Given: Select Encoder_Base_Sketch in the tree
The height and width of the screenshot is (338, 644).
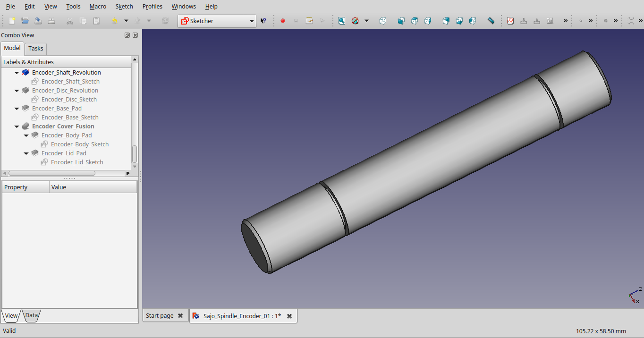Looking at the screenshot, I should pos(70,118).
